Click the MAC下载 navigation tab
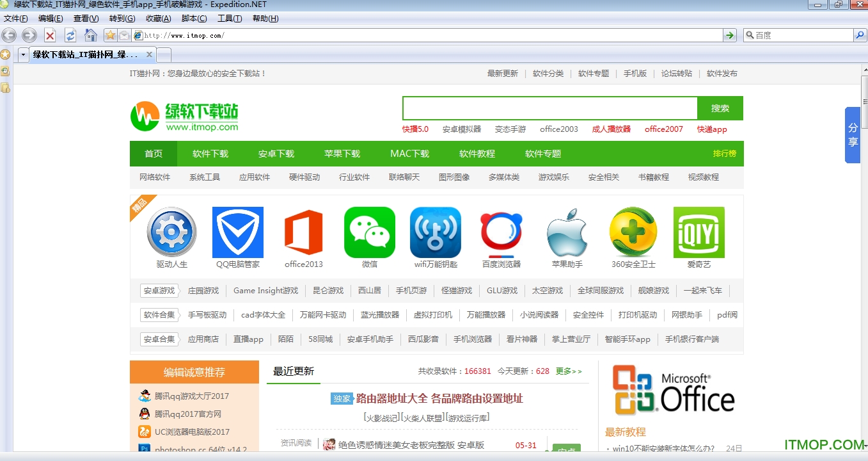This screenshot has width=868, height=461. (x=410, y=154)
